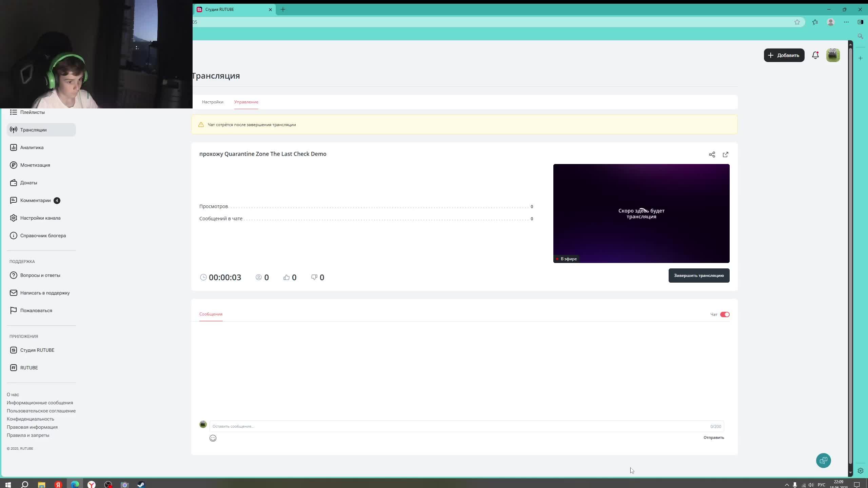
Task: Open Комментарии section in sidebar
Action: coord(35,200)
